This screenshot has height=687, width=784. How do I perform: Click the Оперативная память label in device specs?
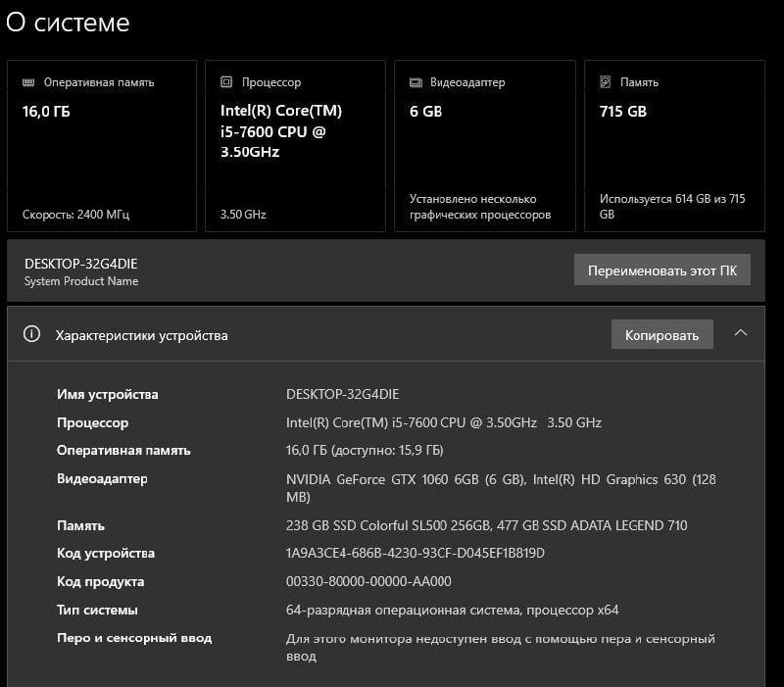point(123,451)
